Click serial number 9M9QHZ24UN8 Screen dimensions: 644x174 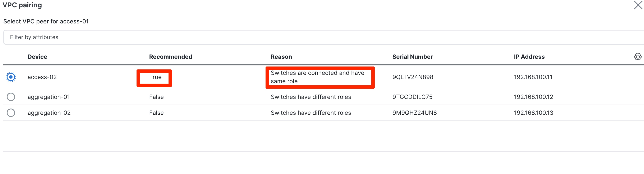tap(414, 113)
